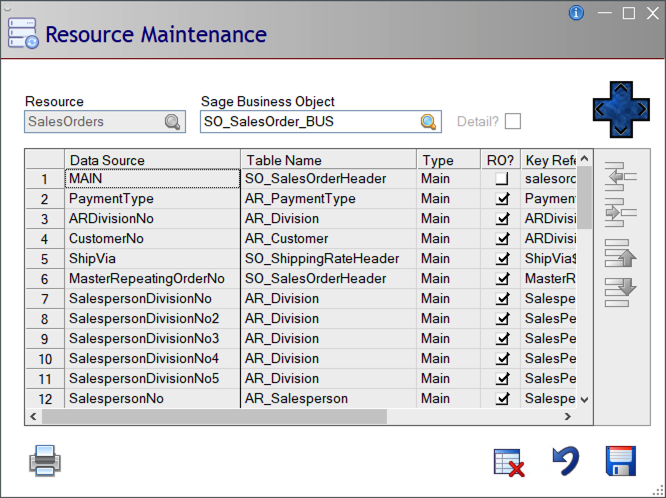
Task: Click the move row up icon
Action: coord(622,254)
